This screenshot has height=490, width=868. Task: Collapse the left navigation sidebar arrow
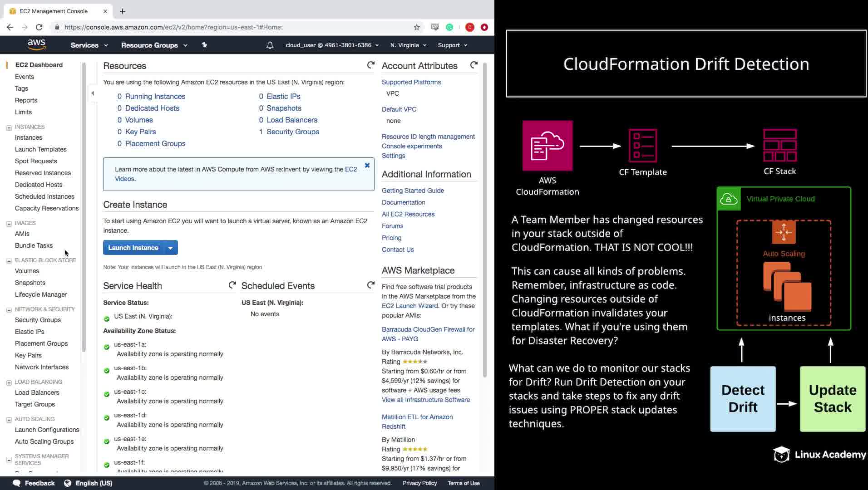tap(93, 93)
